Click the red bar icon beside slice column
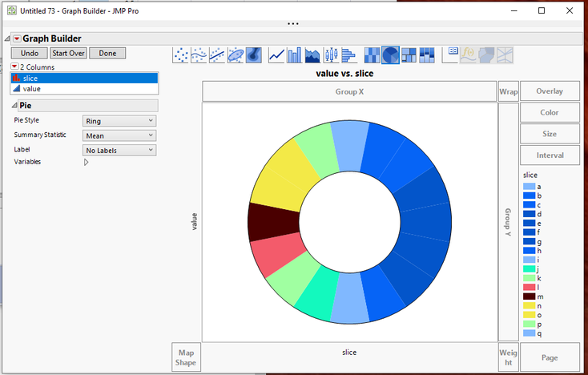The height and width of the screenshot is (375, 588). coord(16,78)
